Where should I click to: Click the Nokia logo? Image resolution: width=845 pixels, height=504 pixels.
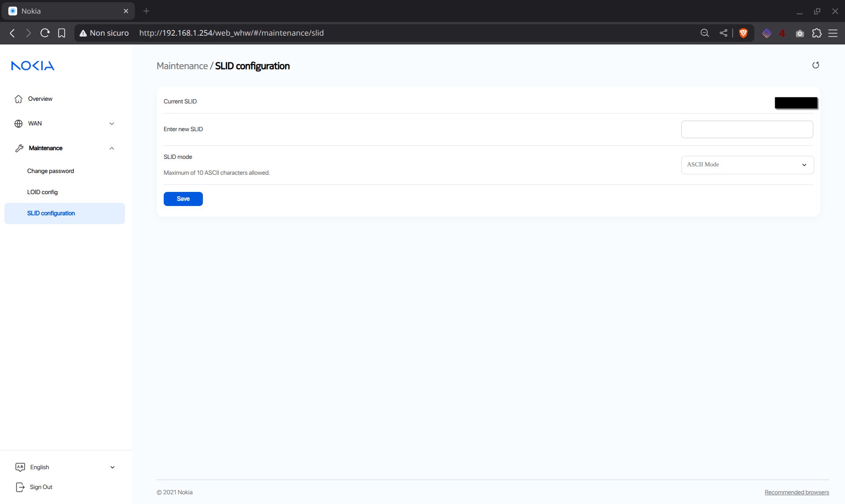click(x=33, y=66)
